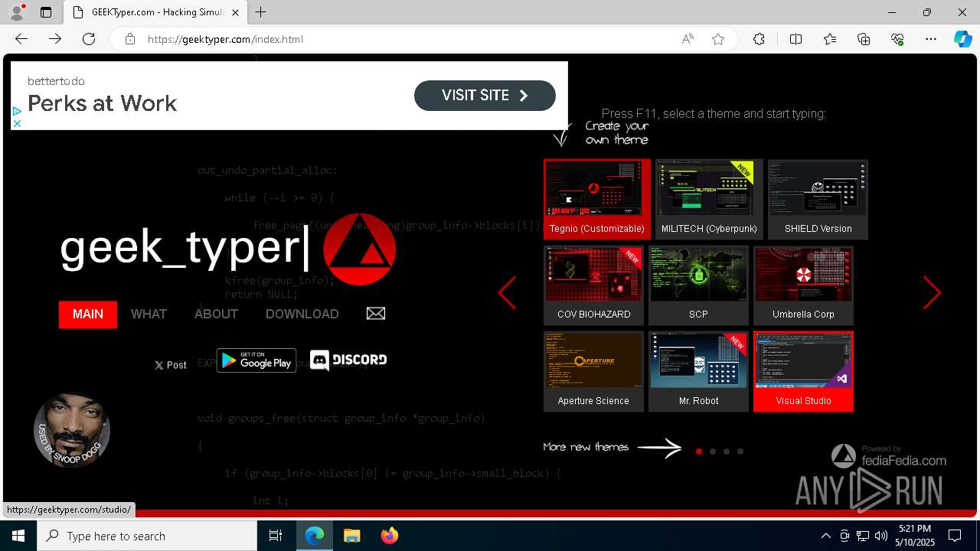Image resolution: width=980 pixels, height=551 pixels.
Task: Go forward to next page
Action: [55, 39]
